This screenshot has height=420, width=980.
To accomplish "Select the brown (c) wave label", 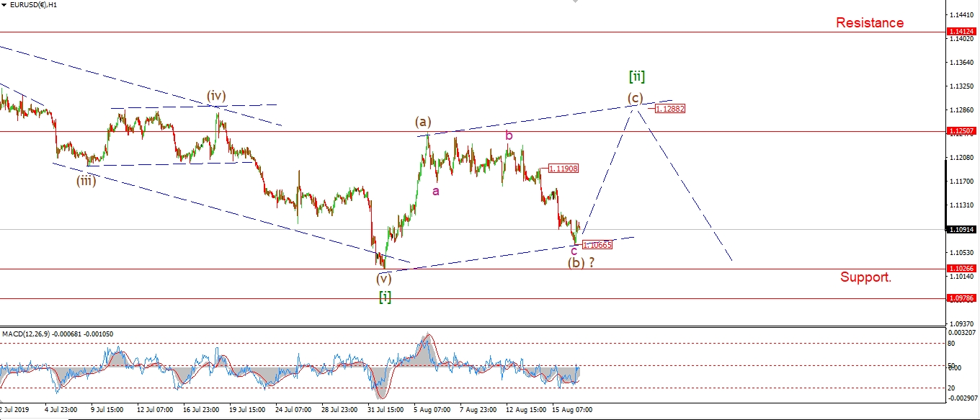I will [x=635, y=97].
